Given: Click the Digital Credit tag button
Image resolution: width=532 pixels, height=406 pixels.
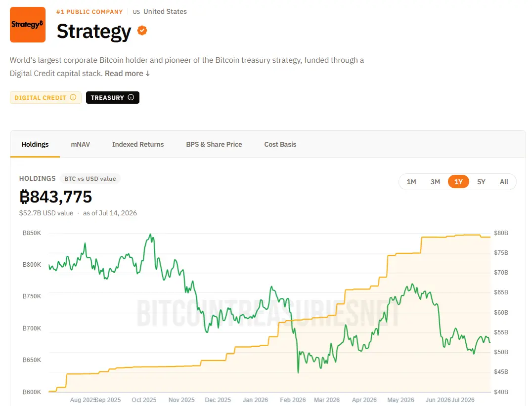Looking at the screenshot, I should [45, 98].
